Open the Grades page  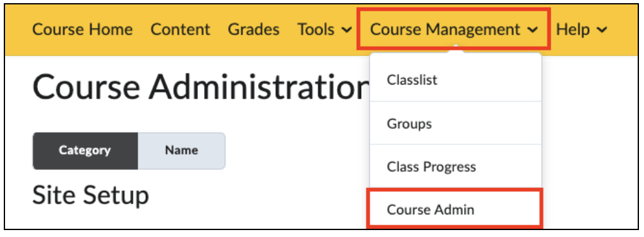tap(254, 30)
